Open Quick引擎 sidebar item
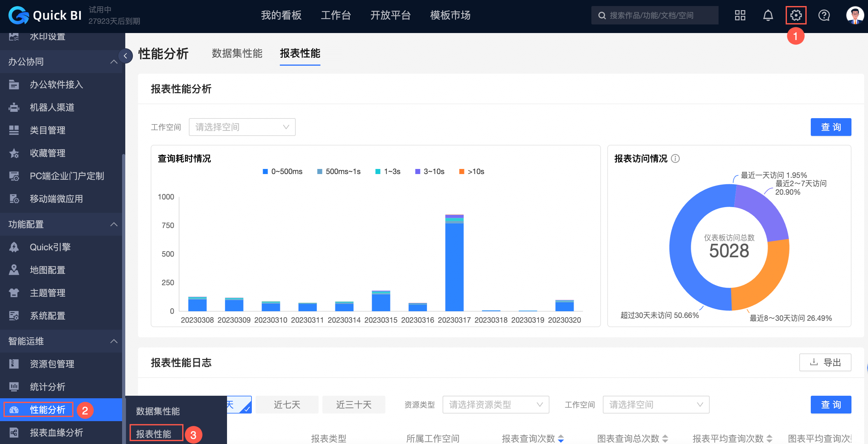Screen dimensions: 868x444 (61, 247)
